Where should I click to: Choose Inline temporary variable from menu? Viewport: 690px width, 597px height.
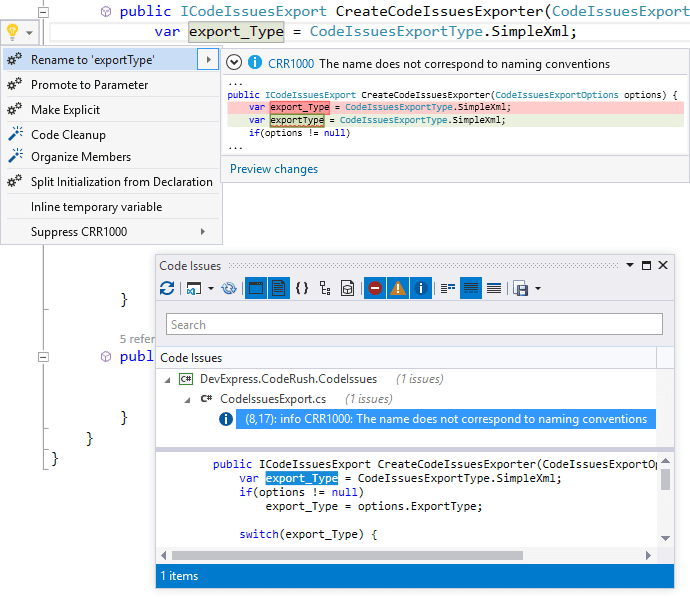coord(96,207)
